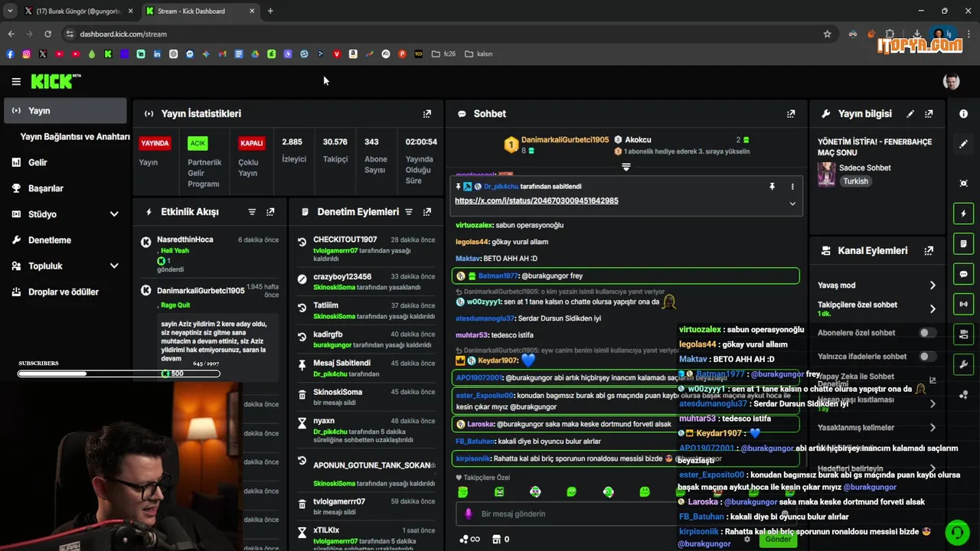
Task: Open Takipçilere özel sohbet options arrow
Action: pos(933,308)
